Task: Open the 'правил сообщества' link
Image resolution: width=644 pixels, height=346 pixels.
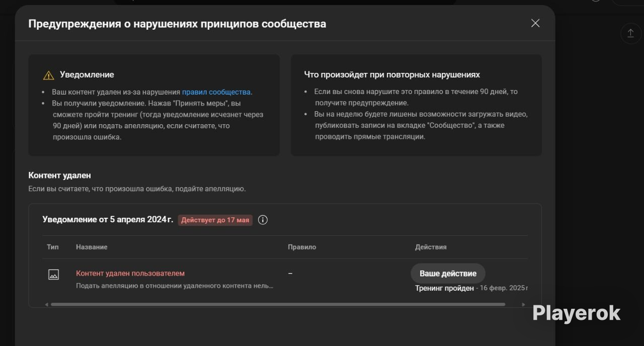Action: pyautogui.click(x=216, y=92)
